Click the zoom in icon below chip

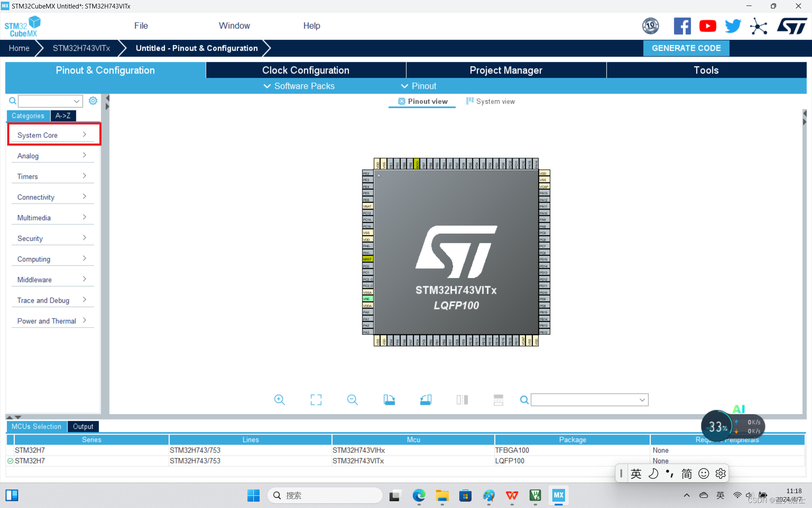pyautogui.click(x=279, y=400)
